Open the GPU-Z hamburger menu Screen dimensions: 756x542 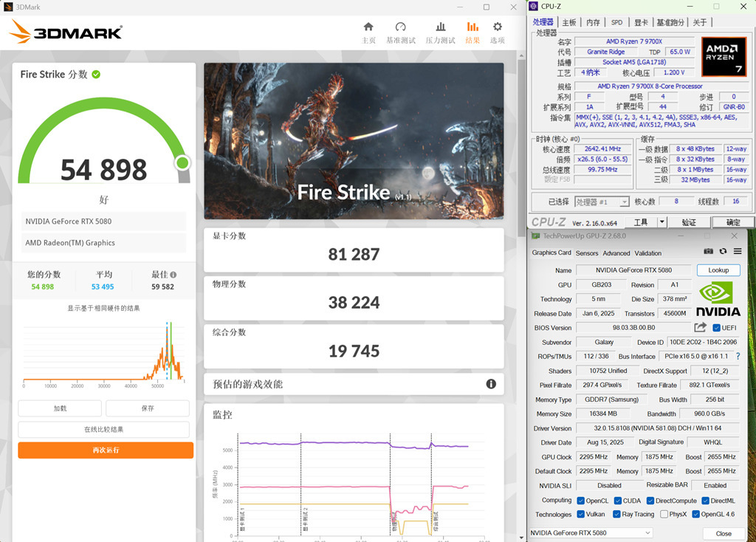(738, 252)
